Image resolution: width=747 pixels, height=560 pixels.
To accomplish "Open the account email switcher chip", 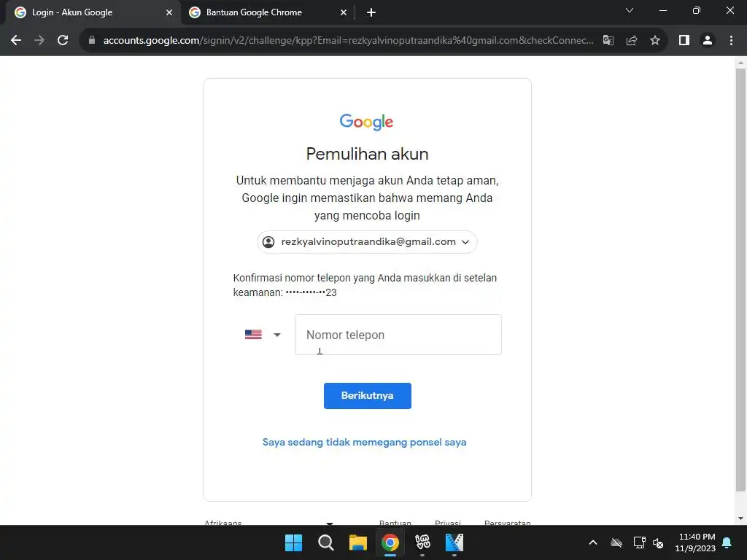I will (x=367, y=242).
